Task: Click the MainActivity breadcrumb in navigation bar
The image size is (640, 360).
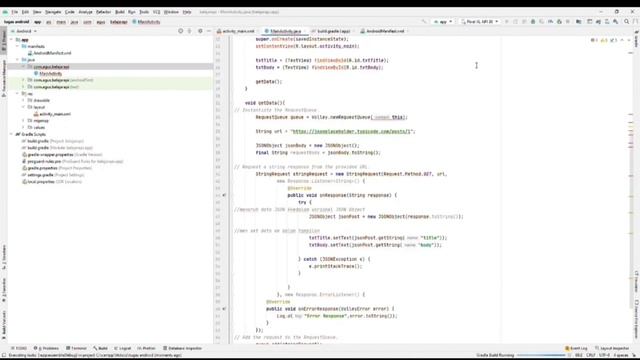Action: click(146, 22)
